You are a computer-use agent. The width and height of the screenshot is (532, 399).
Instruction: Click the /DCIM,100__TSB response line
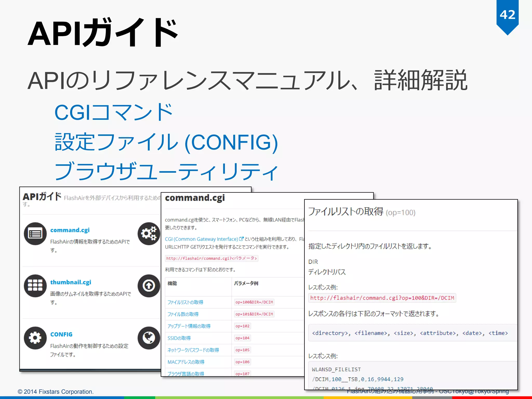pos(358,379)
